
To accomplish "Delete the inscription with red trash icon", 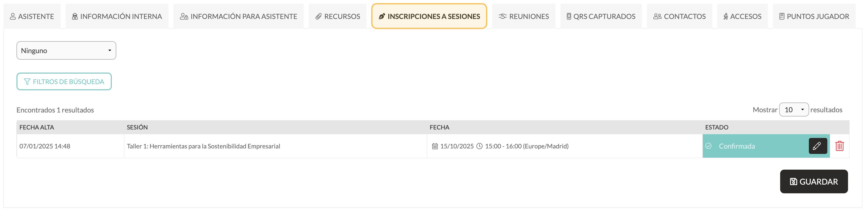I will [x=839, y=146].
